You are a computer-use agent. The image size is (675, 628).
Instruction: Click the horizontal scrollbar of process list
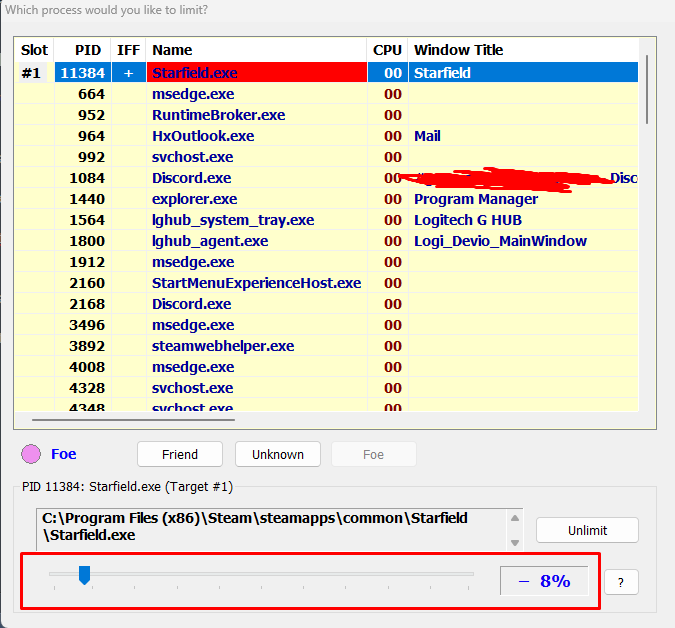133,420
